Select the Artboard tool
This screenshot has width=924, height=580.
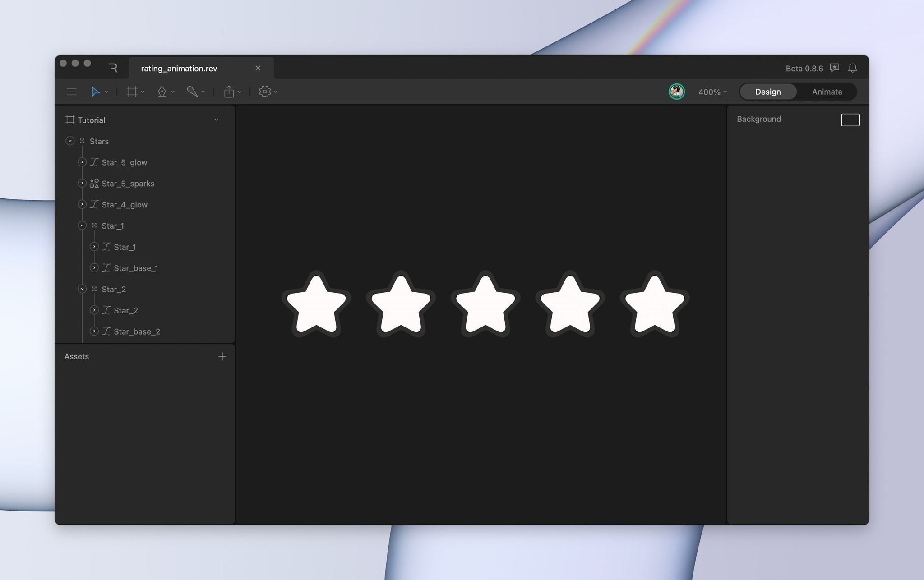(131, 92)
